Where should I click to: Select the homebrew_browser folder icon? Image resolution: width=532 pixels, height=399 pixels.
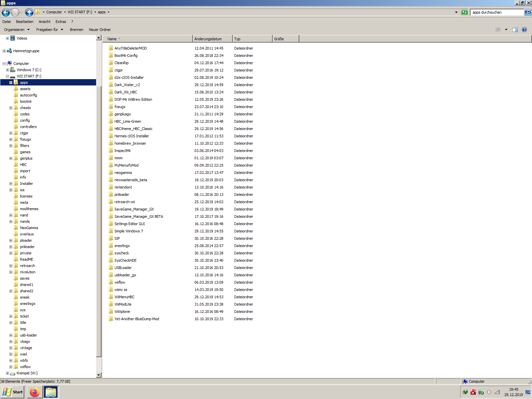click(x=111, y=143)
